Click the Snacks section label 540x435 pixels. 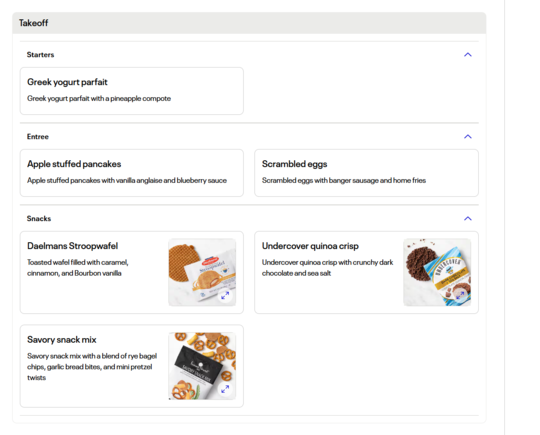[39, 219]
